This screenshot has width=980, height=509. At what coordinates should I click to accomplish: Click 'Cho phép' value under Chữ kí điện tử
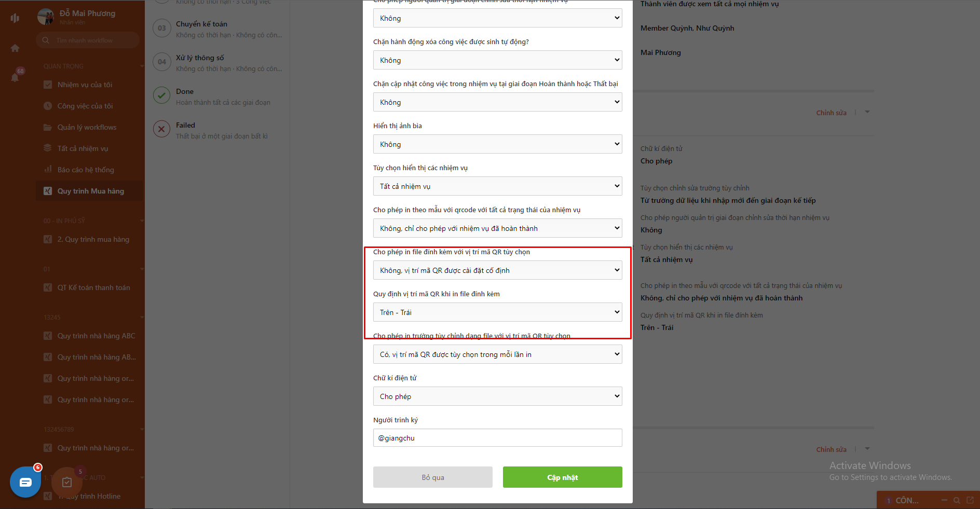coord(656,161)
